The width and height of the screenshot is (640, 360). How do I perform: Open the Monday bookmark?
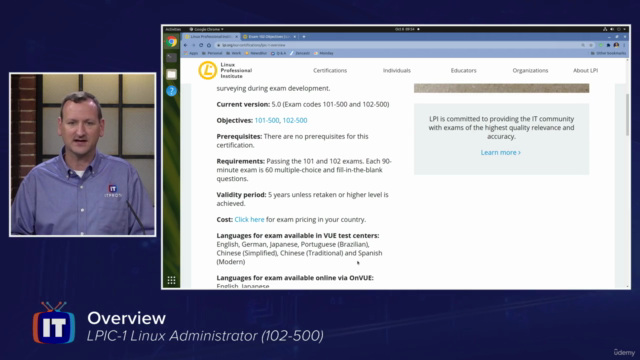tap(324, 53)
